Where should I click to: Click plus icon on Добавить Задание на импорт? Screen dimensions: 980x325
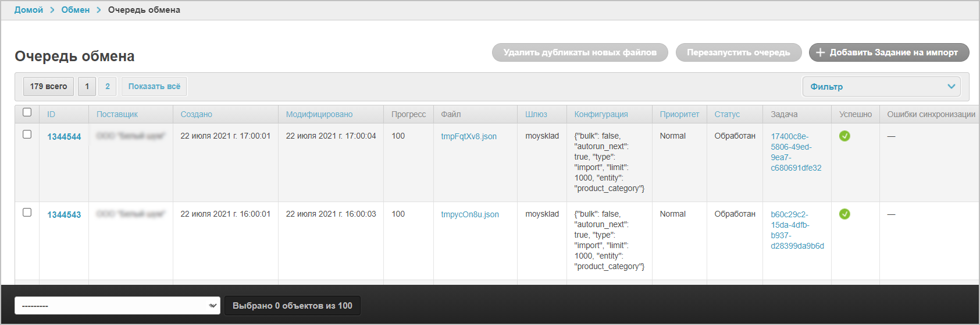coord(820,52)
